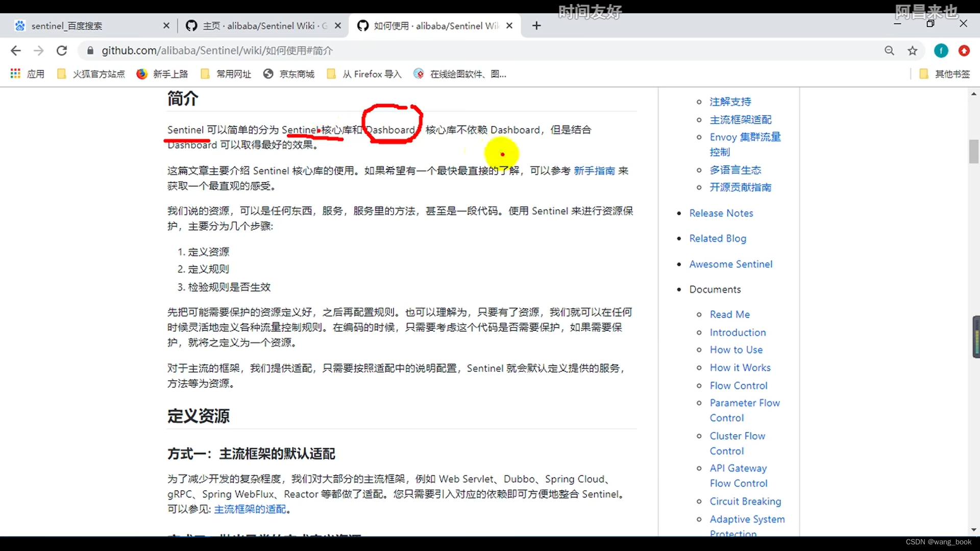This screenshot has width=980, height=551.
Task: Click the Documents label in the sidebar
Action: pos(715,289)
